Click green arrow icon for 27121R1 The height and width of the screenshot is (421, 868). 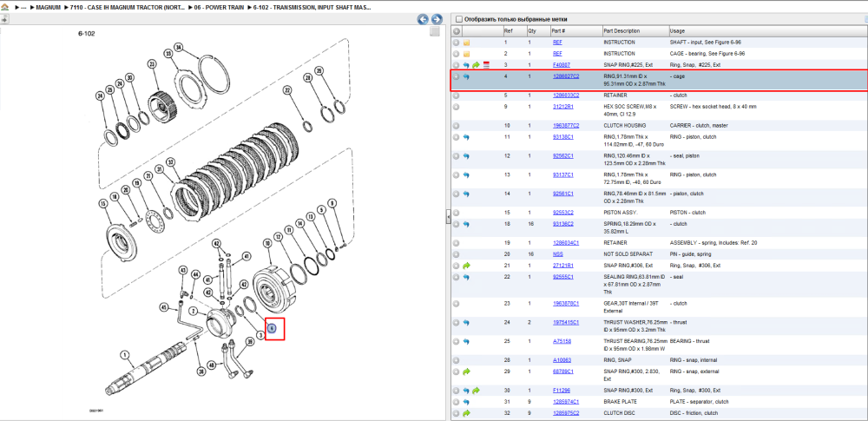coord(466,266)
